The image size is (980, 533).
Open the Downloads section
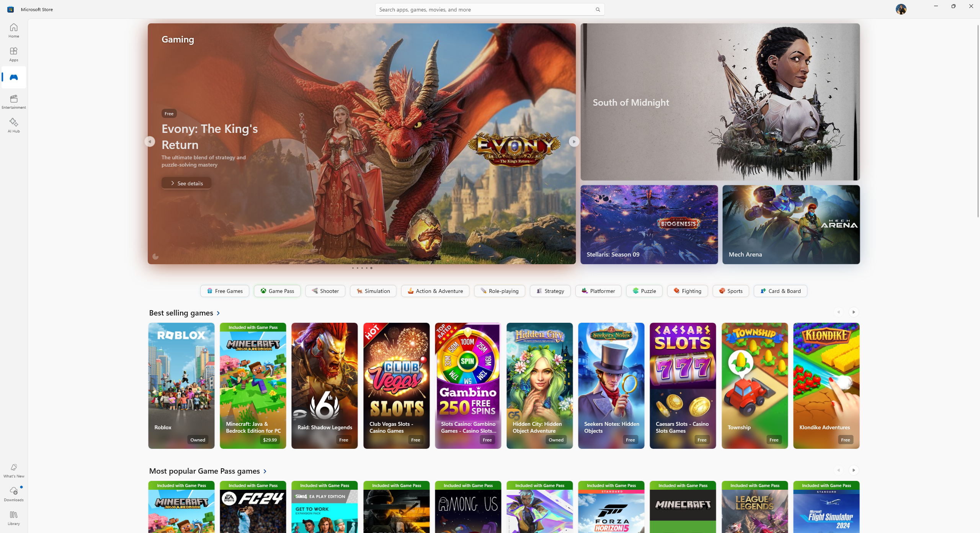tap(14, 494)
